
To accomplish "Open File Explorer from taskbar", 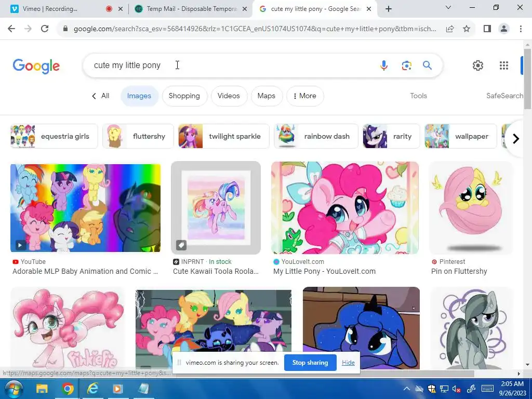I will coord(42,389).
